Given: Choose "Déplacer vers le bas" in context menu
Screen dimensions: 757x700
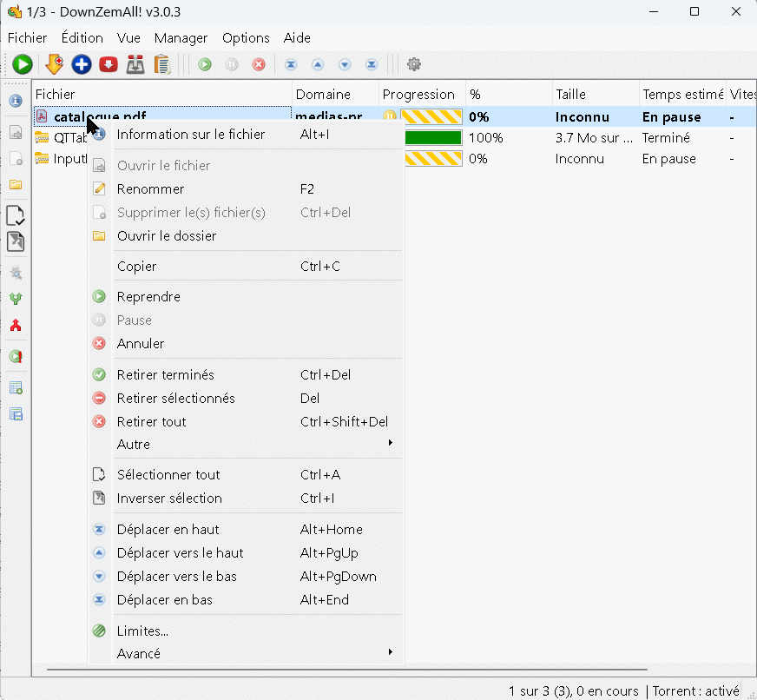Looking at the screenshot, I should (x=247, y=577).
